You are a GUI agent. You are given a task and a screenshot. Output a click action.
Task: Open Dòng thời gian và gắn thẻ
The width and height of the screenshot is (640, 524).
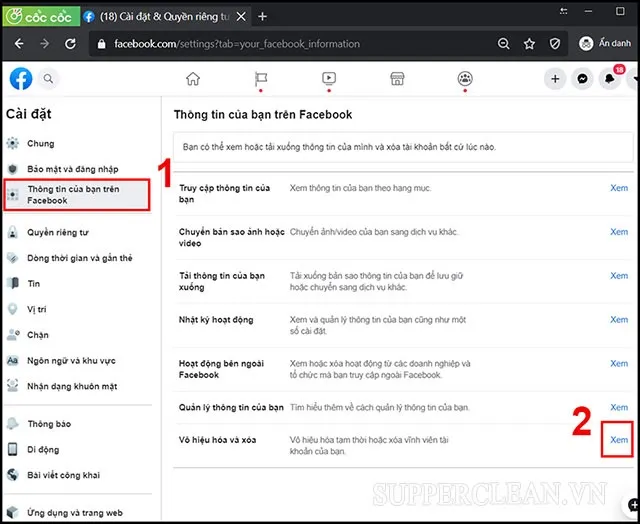[x=78, y=258]
